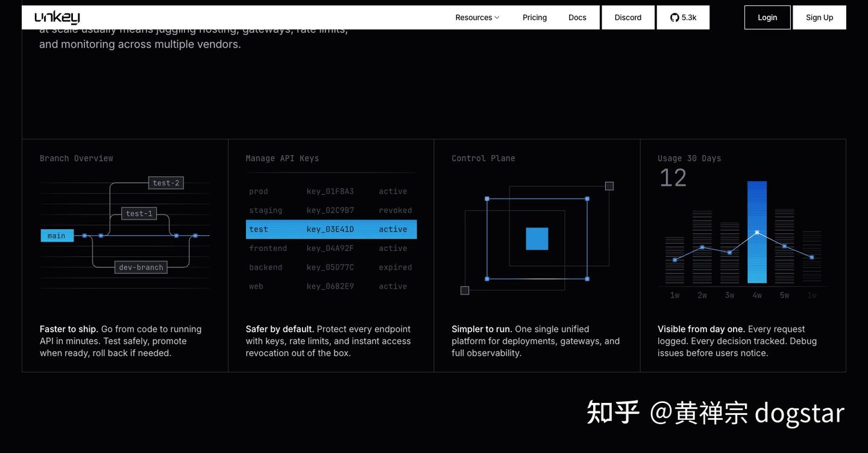The height and width of the screenshot is (453, 868).
Task: Select the test-2 branch node
Action: (x=166, y=183)
